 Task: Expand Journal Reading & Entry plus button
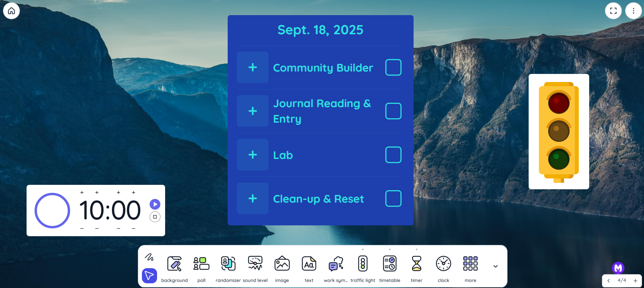tap(253, 111)
